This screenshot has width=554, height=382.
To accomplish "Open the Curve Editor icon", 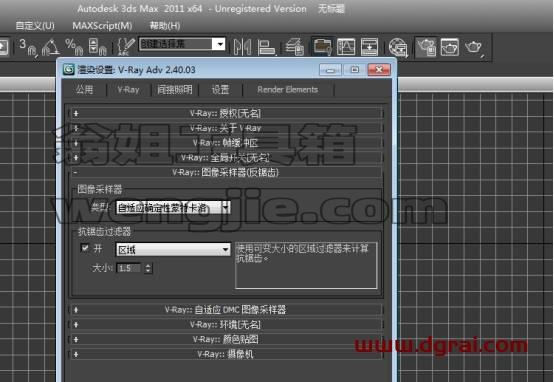I will coord(346,47).
